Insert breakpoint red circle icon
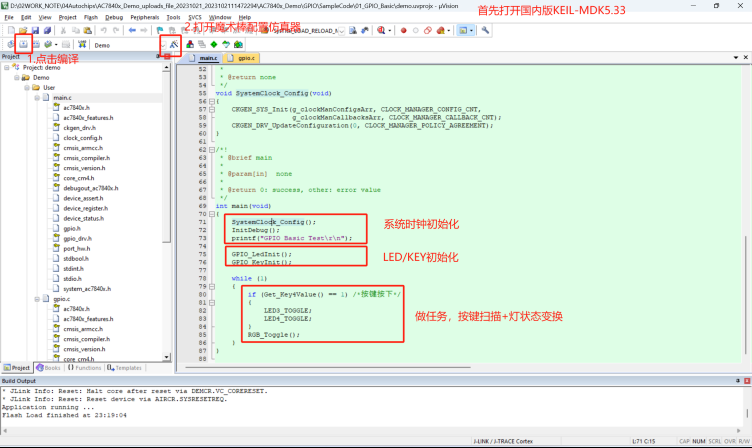Viewport: 752px width, 448px height. coord(403,30)
